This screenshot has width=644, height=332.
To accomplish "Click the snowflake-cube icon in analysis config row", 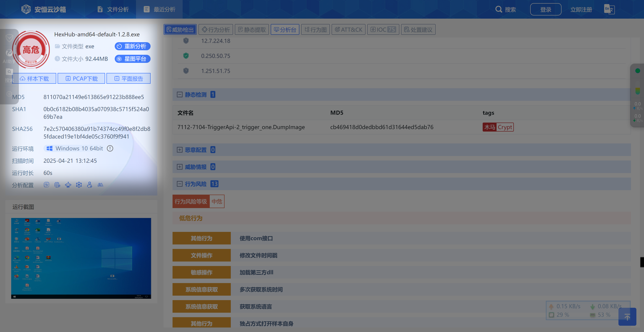I will 79,185.
